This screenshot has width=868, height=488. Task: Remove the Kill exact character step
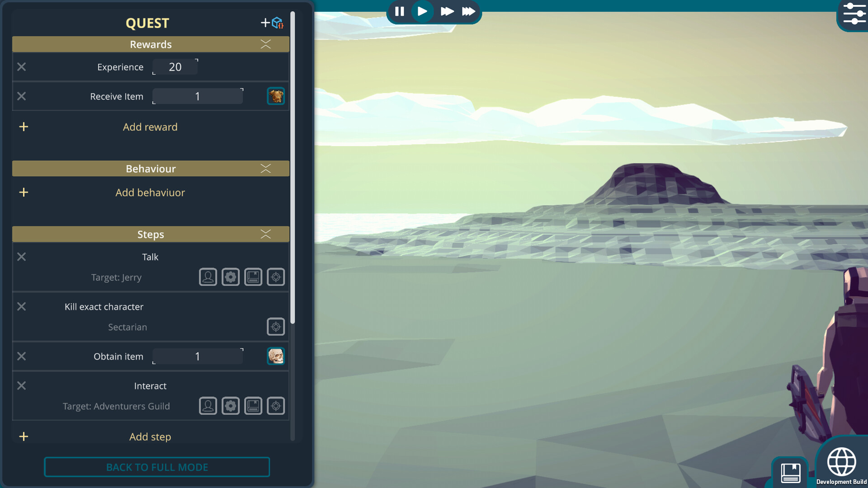[x=21, y=307]
